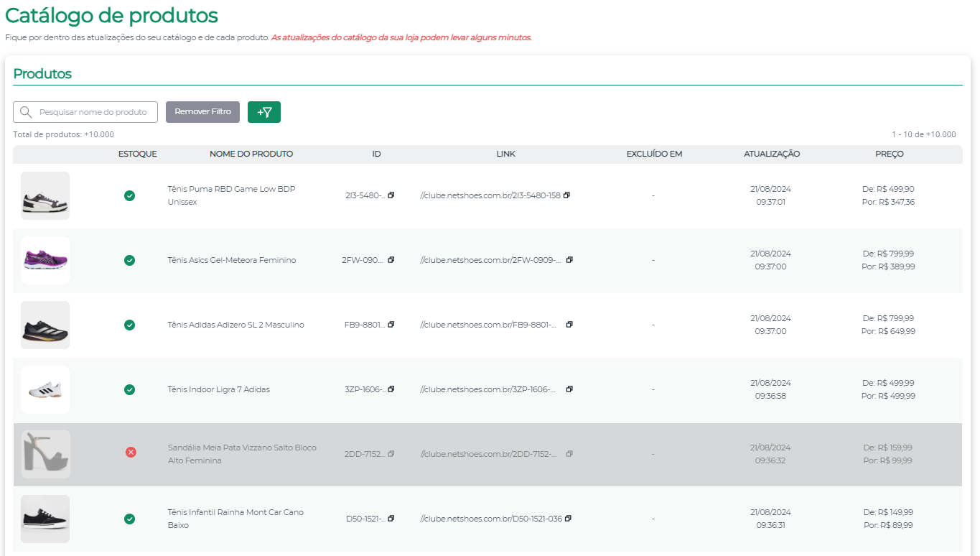Open the netshoes link for Tênis Adidas Adizero

(489, 325)
